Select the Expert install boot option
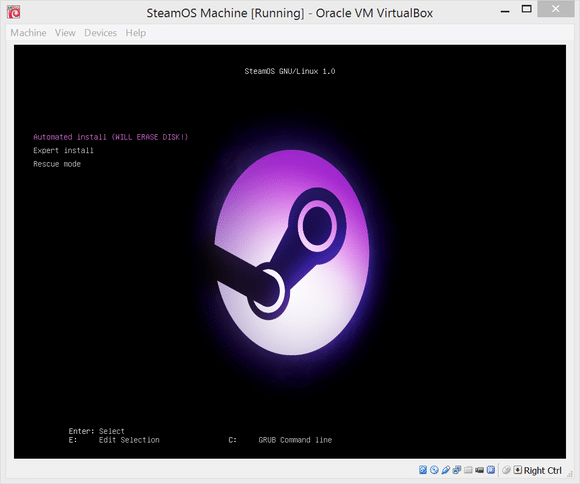Viewport: 580px width, 484px height. (x=63, y=150)
